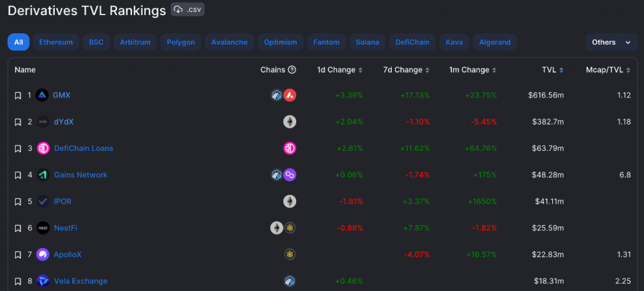Click the Chains help question-mark icon
The width and height of the screenshot is (644, 291).
[x=292, y=70]
